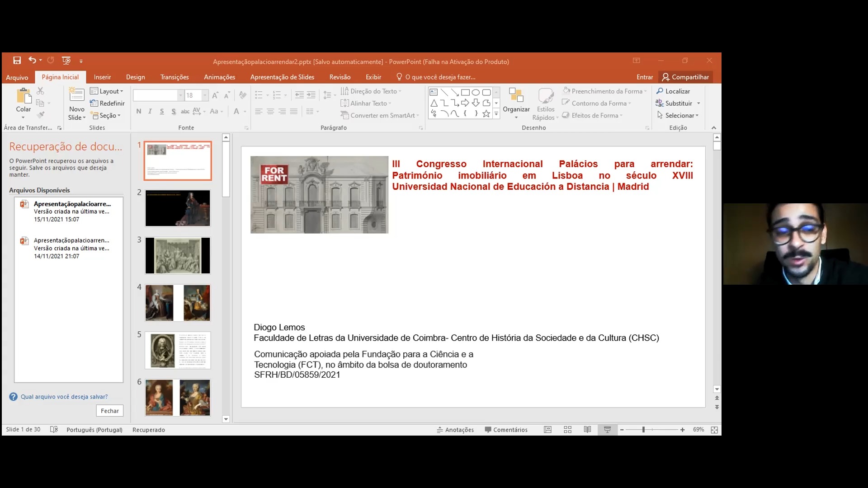Click zoom in plus button
Screen dimensions: 868x488
(x=682, y=430)
